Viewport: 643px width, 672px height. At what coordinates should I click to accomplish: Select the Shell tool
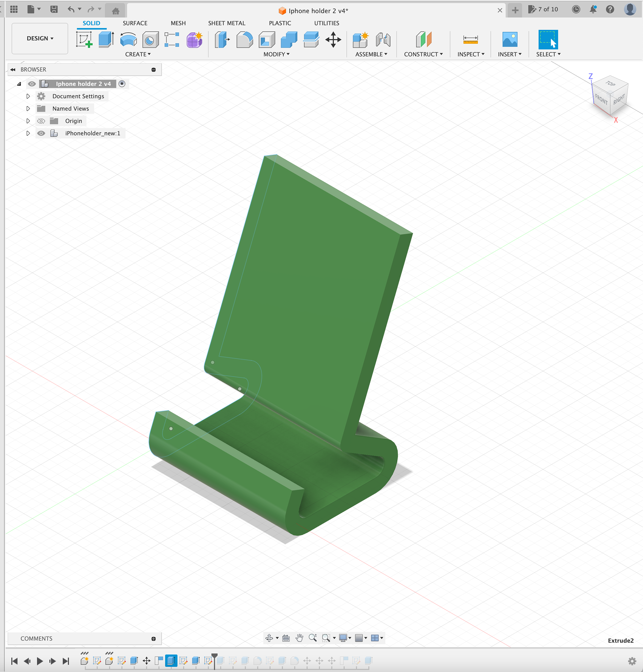pyautogui.click(x=267, y=40)
